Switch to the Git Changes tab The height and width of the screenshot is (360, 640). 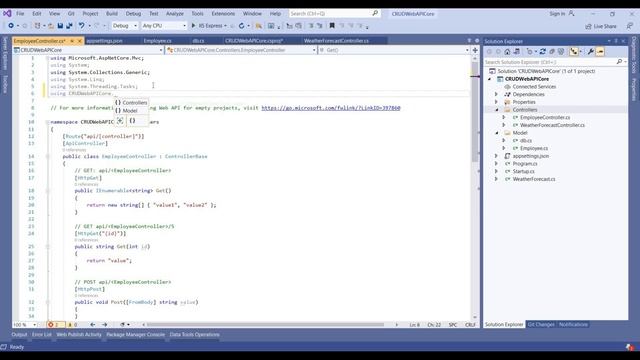pos(541,324)
